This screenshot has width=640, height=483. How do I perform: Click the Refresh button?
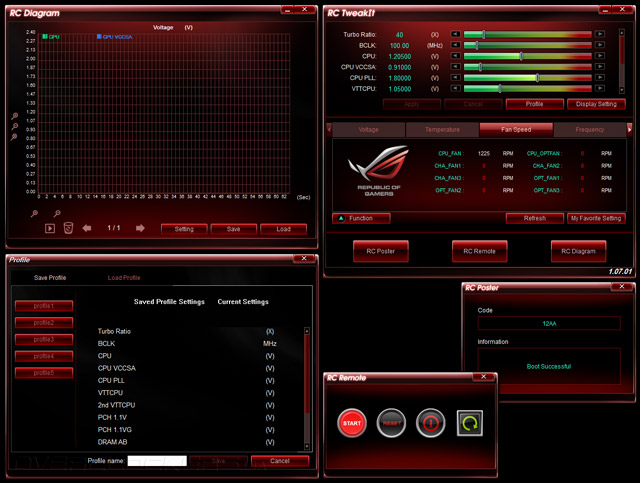[x=535, y=218]
